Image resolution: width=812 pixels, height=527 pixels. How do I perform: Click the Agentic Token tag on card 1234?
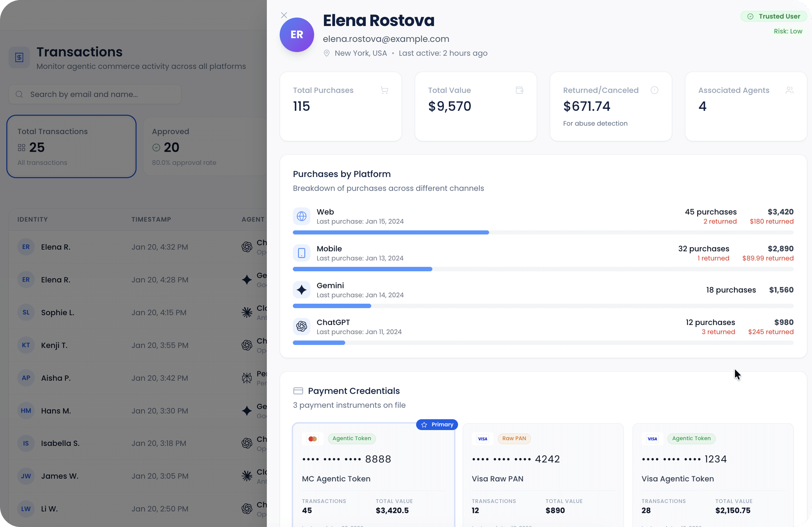pyautogui.click(x=691, y=438)
